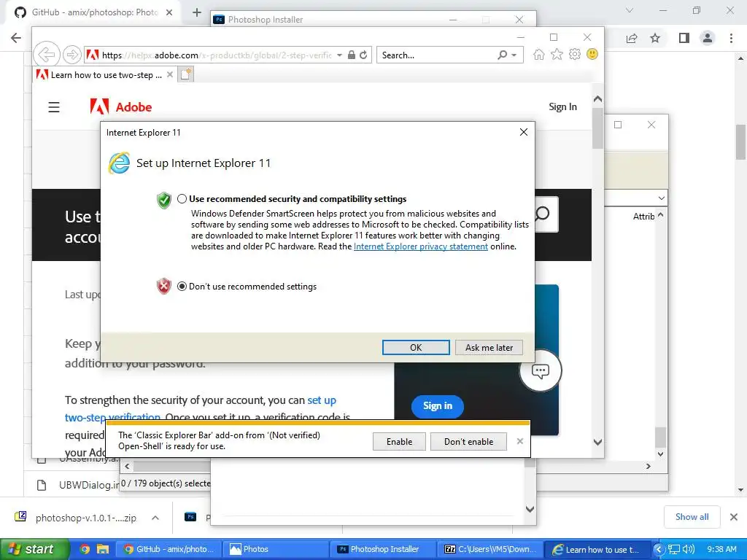This screenshot has height=560, width=747.
Task: Click the Windows start button
Action: pos(34,549)
